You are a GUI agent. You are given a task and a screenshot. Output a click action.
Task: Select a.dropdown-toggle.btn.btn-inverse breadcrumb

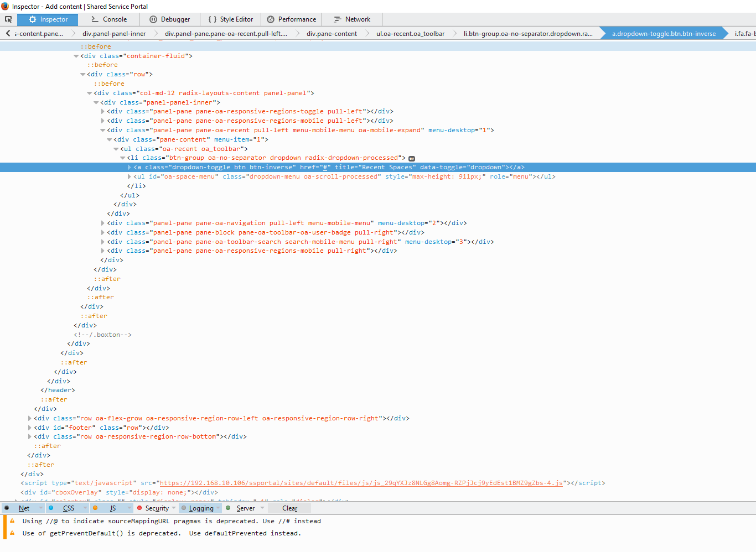664,34
